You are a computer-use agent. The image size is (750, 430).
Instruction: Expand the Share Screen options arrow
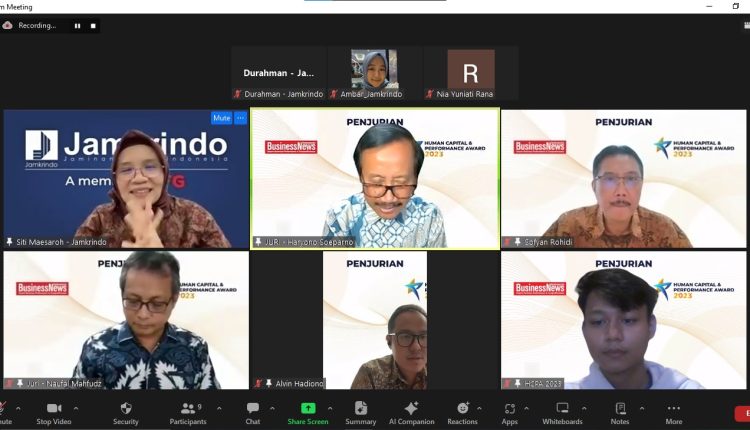pyautogui.click(x=333, y=408)
